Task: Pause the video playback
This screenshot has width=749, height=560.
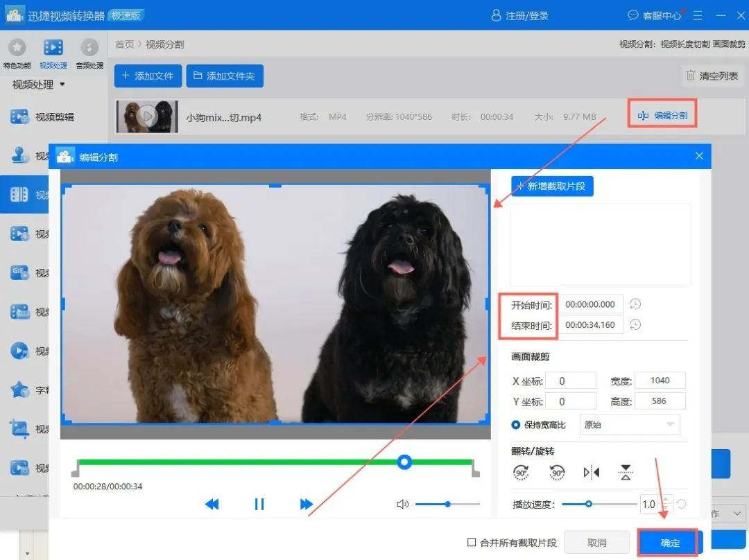Action: pyautogui.click(x=259, y=505)
